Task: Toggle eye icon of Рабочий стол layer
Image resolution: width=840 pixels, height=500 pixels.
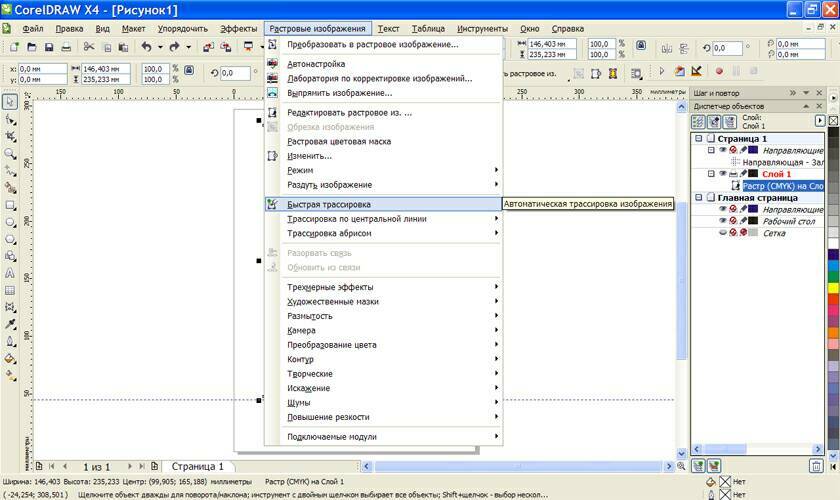Action: (x=722, y=221)
